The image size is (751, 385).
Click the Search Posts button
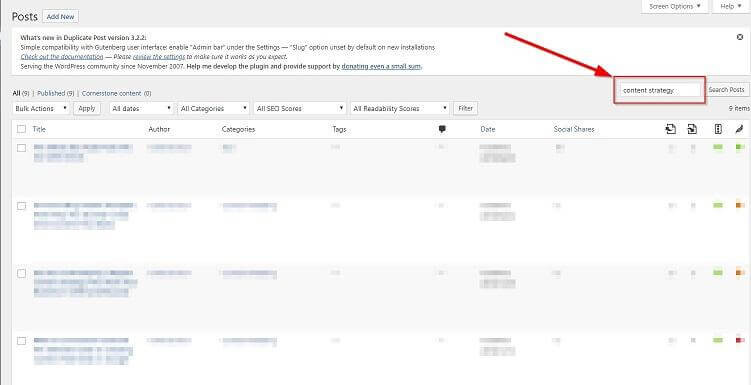727,90
